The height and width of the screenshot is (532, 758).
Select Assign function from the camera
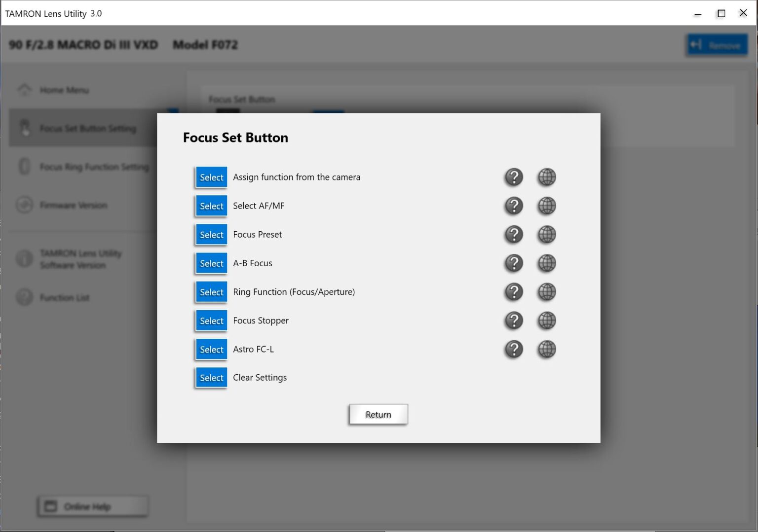tap(211, 177)
